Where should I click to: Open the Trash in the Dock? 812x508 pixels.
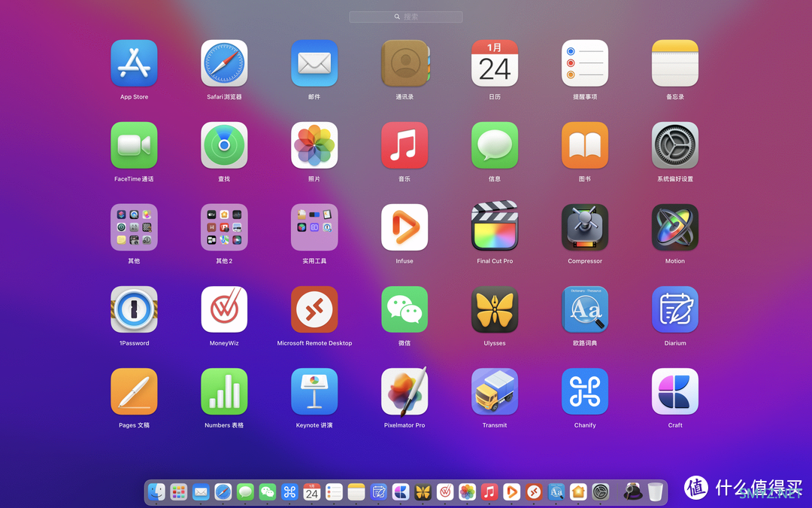tap(655, 491)
